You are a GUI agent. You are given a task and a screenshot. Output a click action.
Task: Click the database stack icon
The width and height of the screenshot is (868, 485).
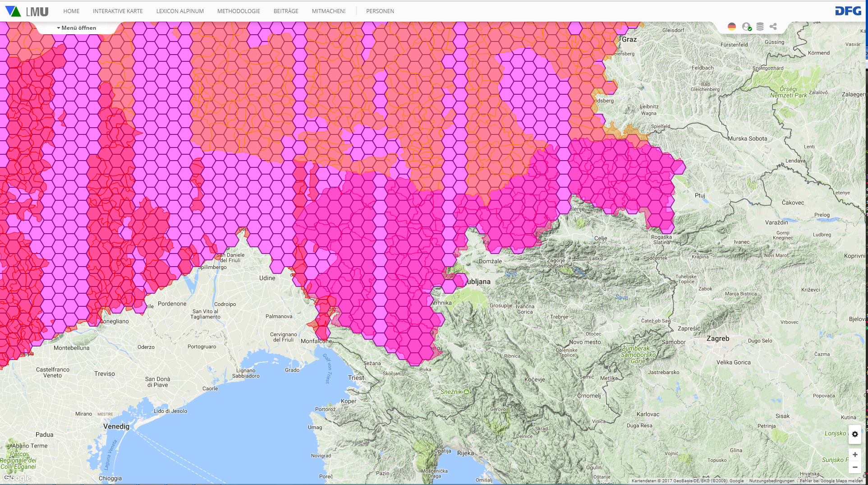pos(760,27)
